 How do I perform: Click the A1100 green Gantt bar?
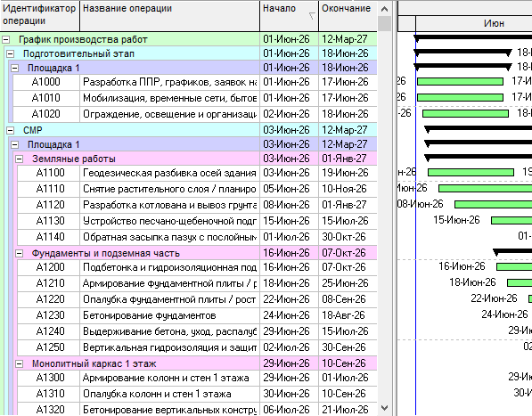tap(471, 173)
